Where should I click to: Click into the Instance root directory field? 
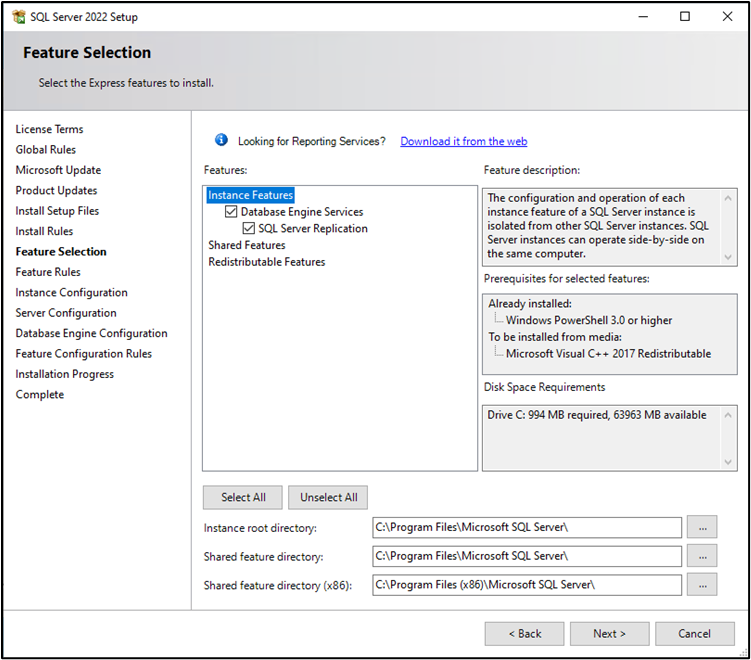click(527, 527)
